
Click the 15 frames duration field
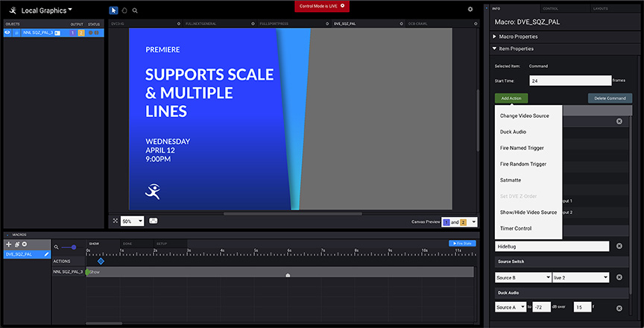click(582, 307)
